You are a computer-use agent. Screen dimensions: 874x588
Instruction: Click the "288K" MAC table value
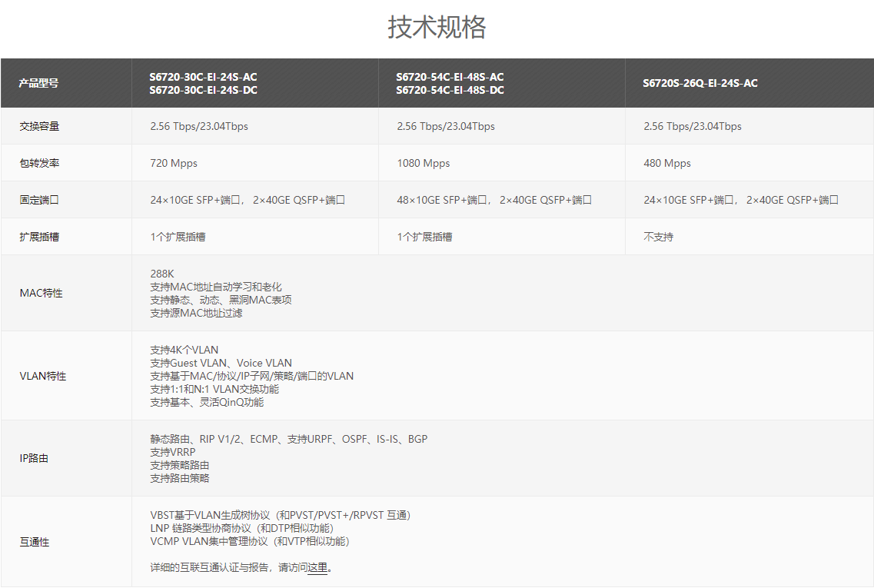162,274
